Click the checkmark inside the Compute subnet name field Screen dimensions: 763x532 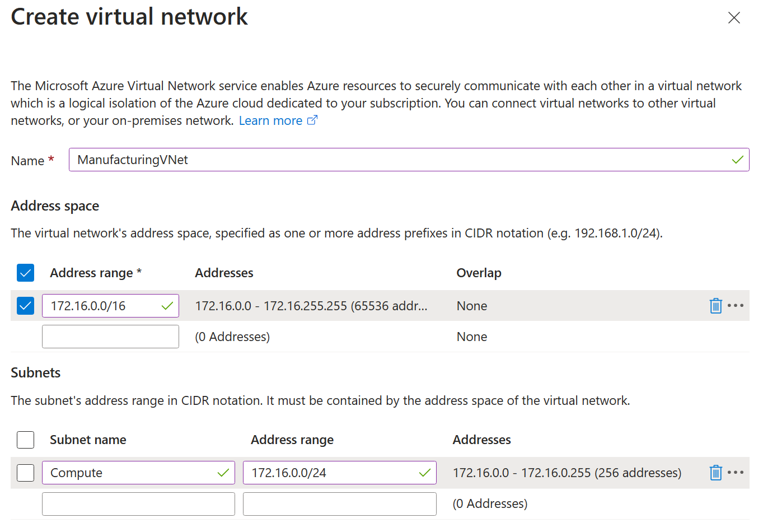coord(223,473)
